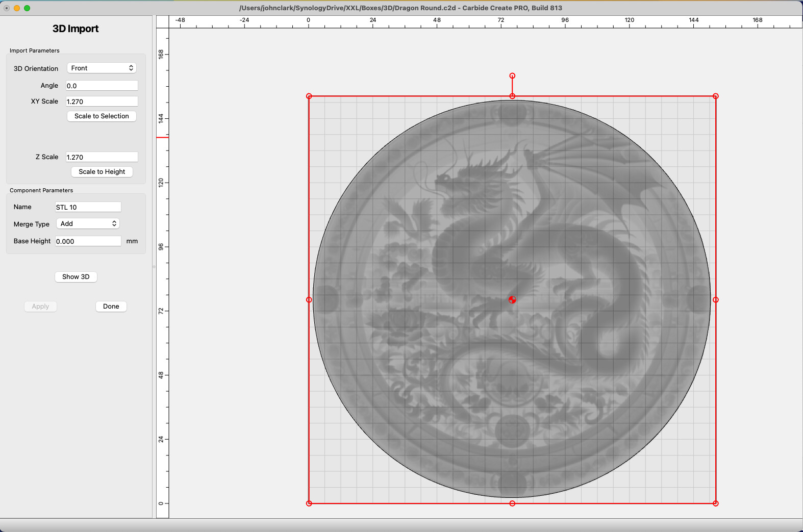
Task: Click the "3D Import" panel heading
Action: click(x=76, y=29)
